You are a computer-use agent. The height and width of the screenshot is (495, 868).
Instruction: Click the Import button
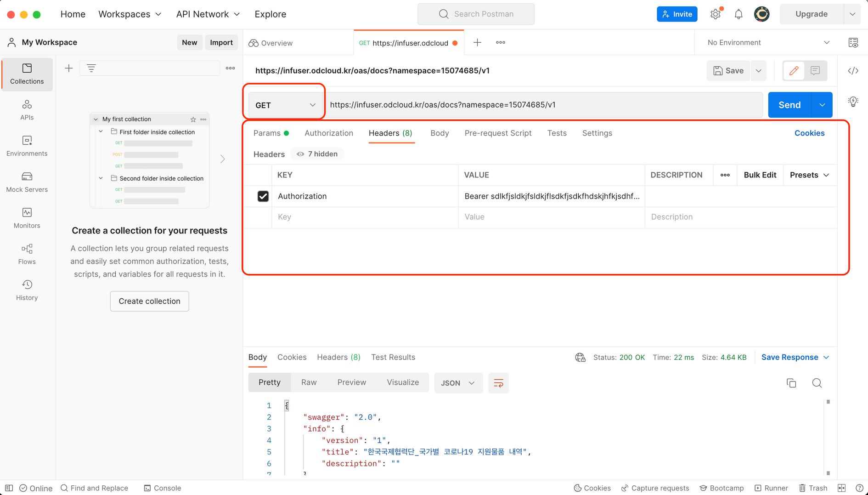coord(221,43)
